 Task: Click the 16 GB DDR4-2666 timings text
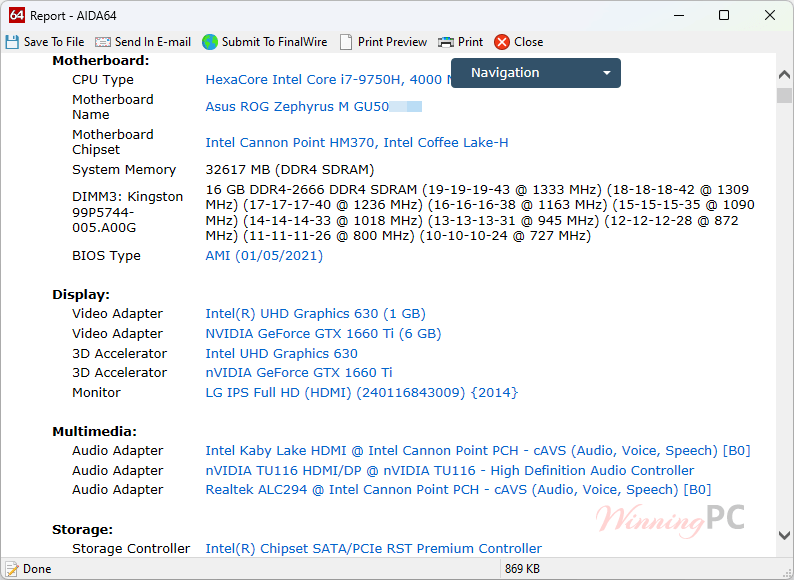point(480,213)
